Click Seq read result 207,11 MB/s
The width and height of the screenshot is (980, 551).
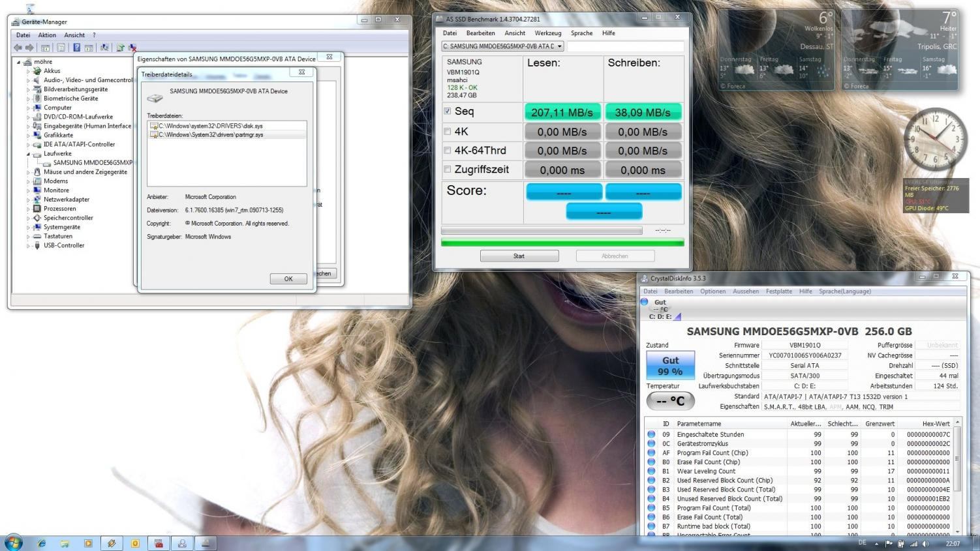(x=562, y=112)
